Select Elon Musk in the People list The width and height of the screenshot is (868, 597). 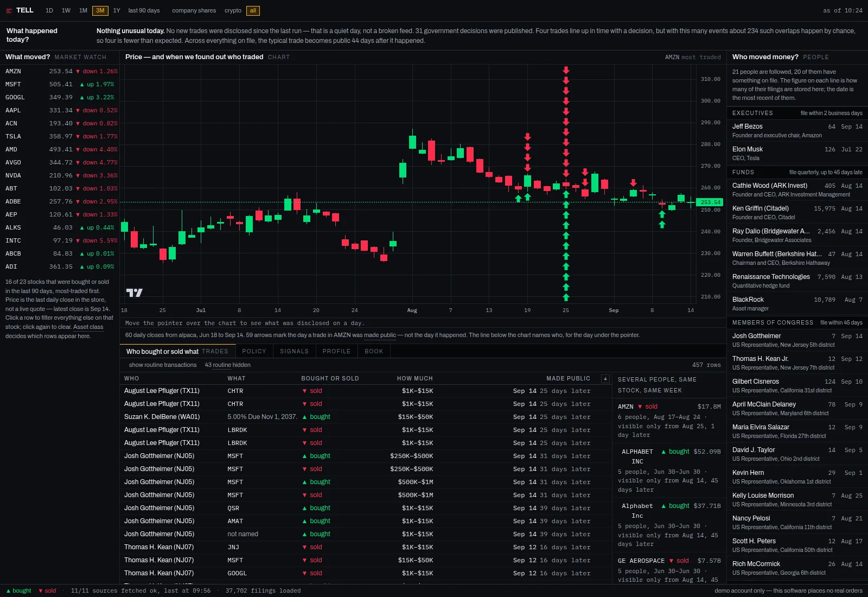pyautogui.click(x=797, y=153)
